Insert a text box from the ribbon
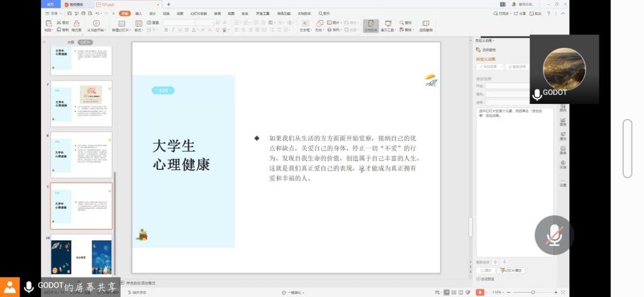 pyautogui.click(x=305, y=25)
